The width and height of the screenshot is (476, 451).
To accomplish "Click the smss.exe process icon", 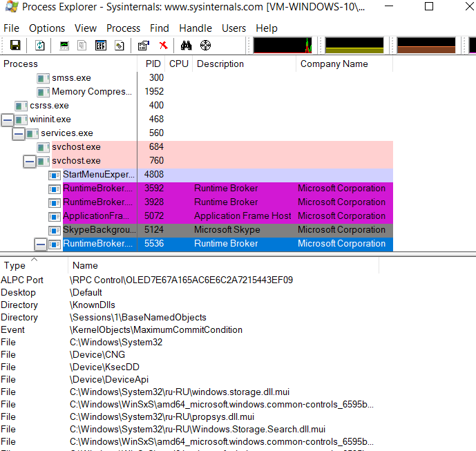I will pos(43,78).
